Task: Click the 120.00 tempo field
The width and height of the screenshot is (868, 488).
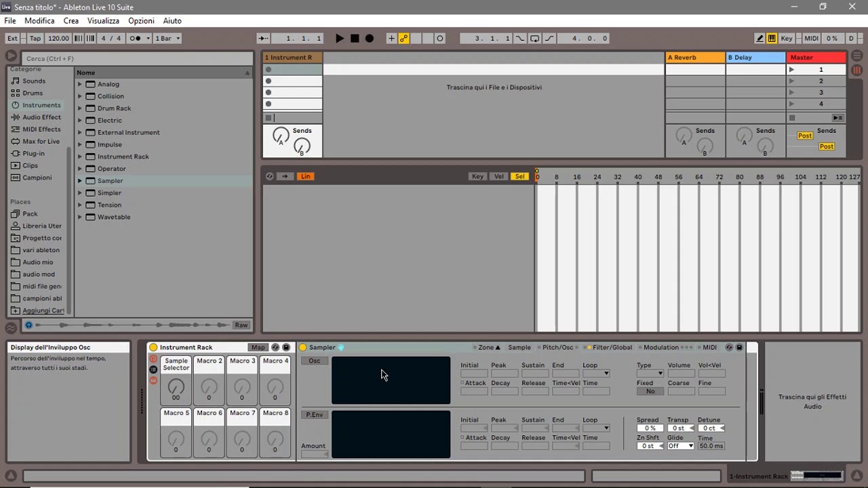Action: pos(58,39)
